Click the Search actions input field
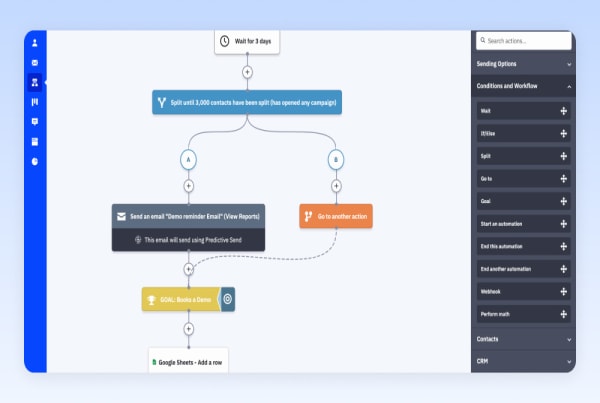The height and width of the screenshot is (403, 600). pos(523,41)
